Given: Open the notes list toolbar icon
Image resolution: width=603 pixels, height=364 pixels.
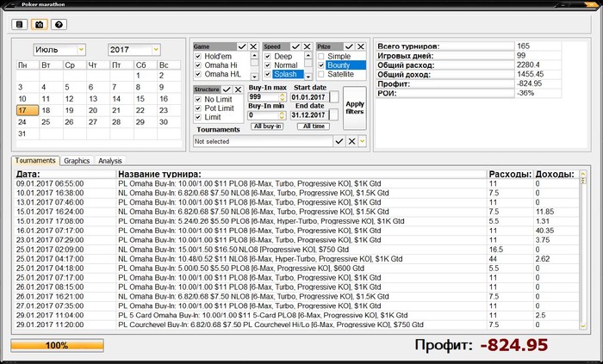Looking at the screenshot, I should tap(19, 25).
